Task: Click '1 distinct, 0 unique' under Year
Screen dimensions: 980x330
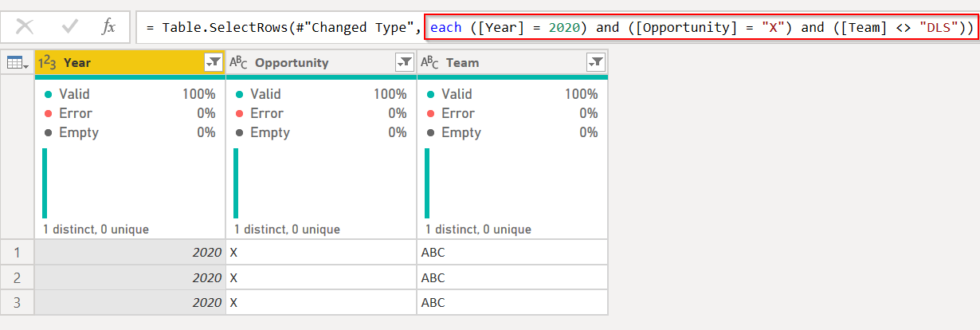Action: click(96, 230)
